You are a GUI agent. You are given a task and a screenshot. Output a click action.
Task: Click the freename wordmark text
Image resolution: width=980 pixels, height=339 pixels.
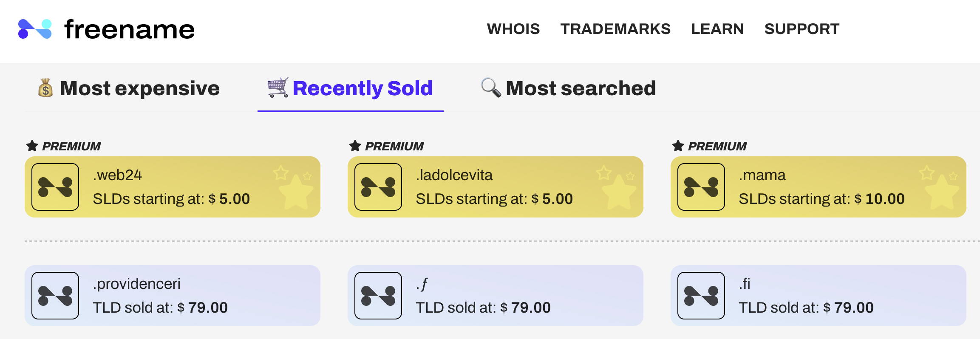pyautogui.click(x=129, y=30)
